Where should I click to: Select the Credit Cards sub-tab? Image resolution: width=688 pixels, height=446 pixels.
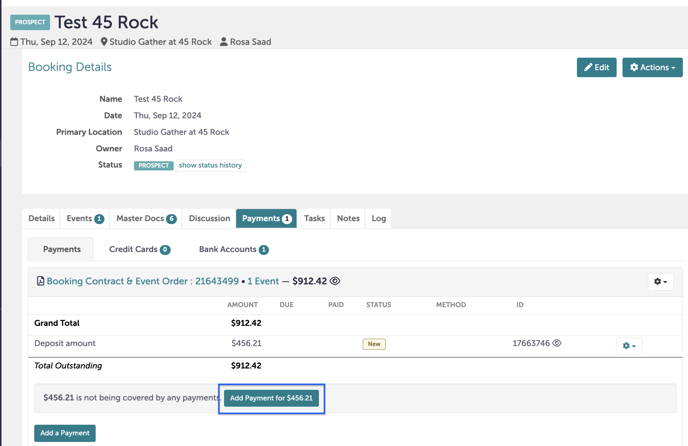(139, 250)
